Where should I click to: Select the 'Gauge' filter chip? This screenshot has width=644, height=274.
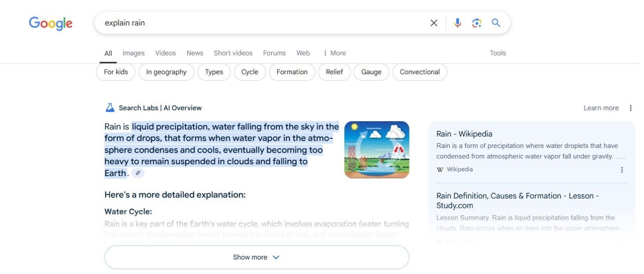click(x=371, y=72)
